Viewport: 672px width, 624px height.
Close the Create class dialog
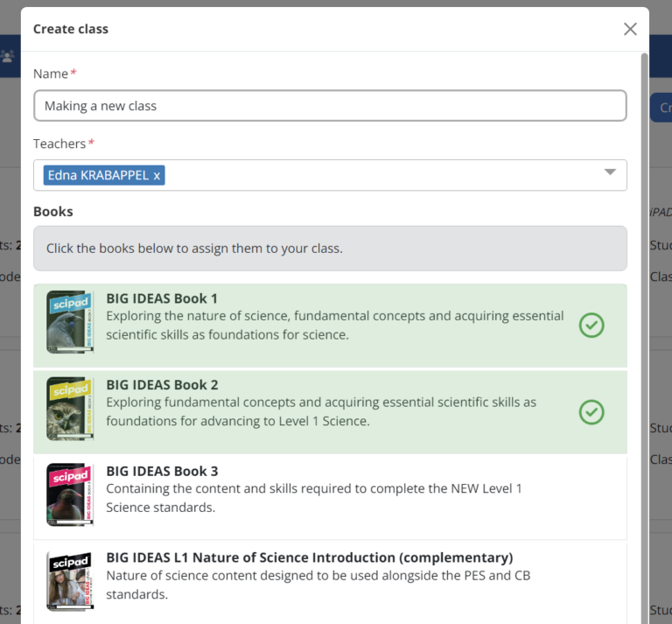[x=630, y=29]
